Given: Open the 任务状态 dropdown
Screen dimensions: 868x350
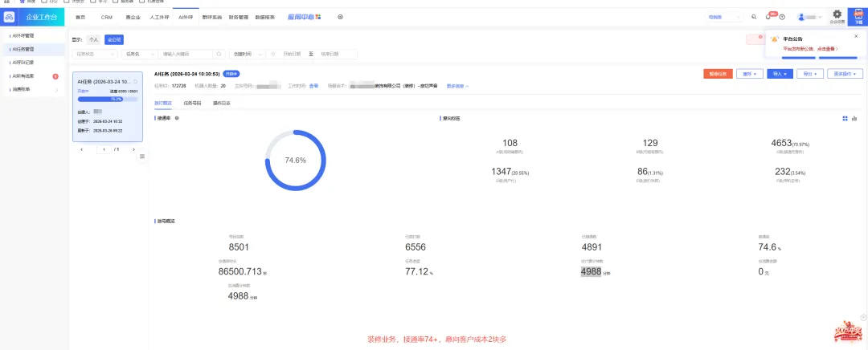Looking at the screenshot, I should click(95, 55).
